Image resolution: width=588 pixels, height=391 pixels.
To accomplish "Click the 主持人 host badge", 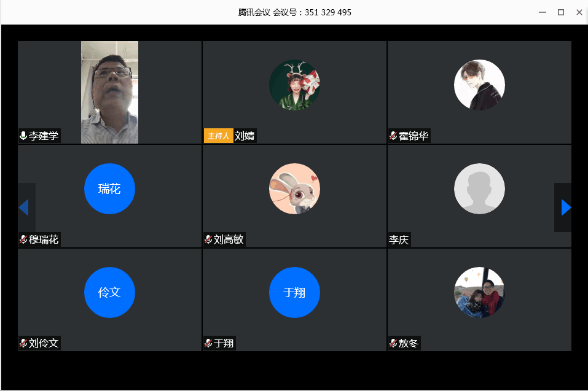I will coord(218,136).
